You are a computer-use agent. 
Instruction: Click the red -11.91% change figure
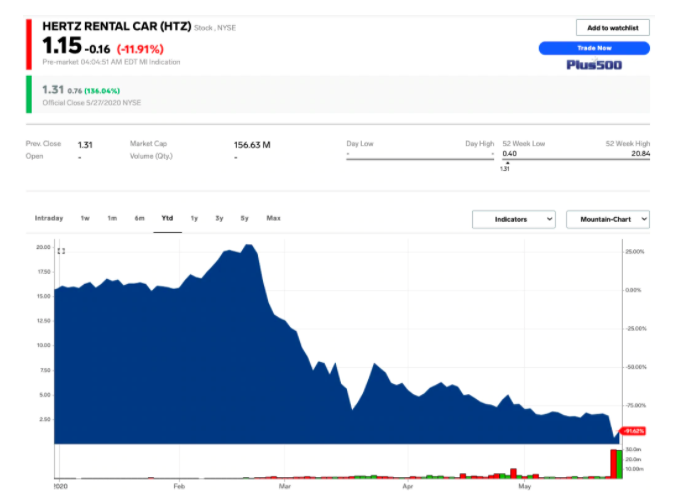[x=140, y=49]
